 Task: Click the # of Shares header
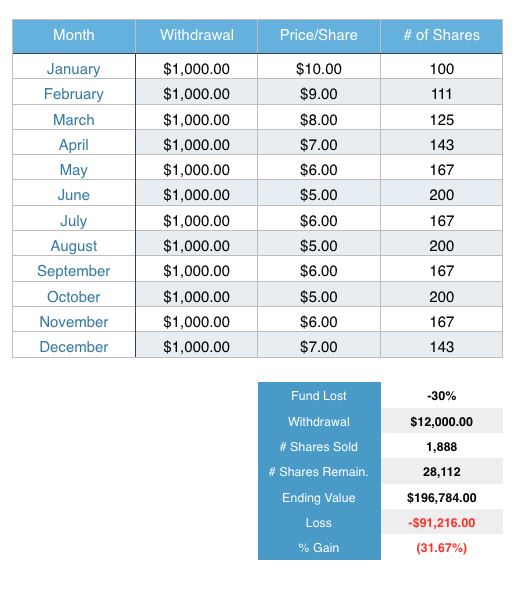[x=441, y=35]
